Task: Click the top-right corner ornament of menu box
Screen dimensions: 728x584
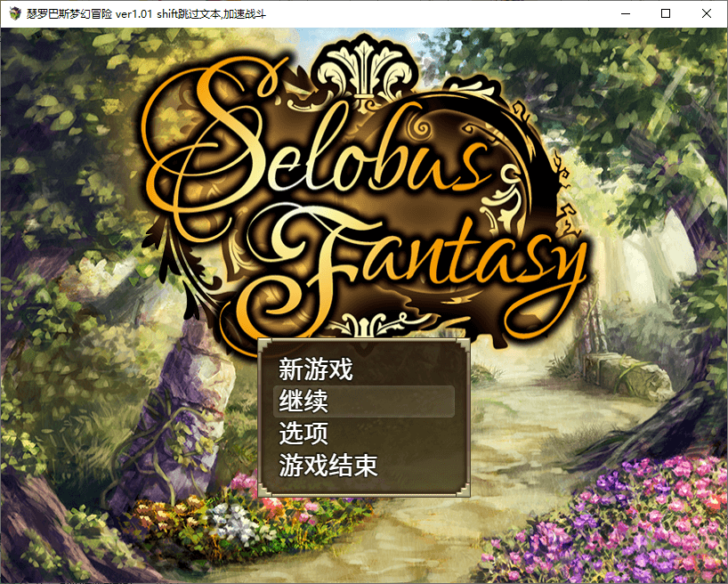Action: point(465,345)
